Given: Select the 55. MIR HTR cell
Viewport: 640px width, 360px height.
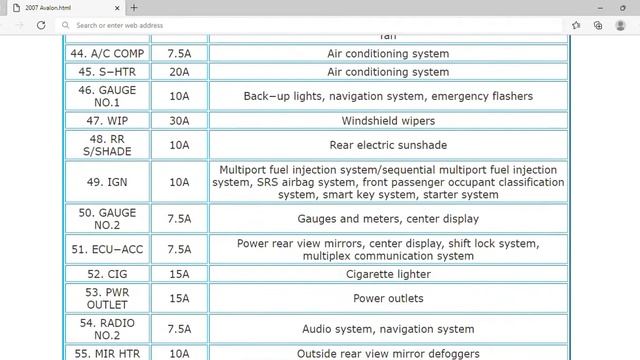Looking at the screenshot, I should point(107,353).
